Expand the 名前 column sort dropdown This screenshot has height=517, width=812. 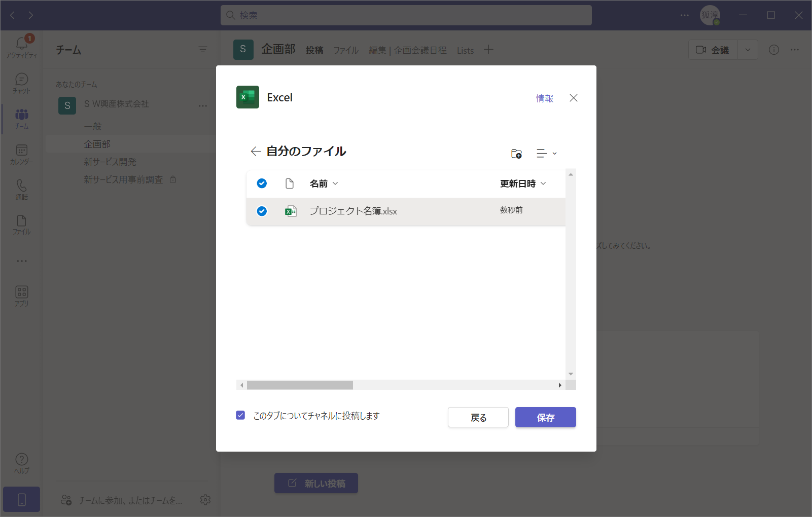point(335,183)
